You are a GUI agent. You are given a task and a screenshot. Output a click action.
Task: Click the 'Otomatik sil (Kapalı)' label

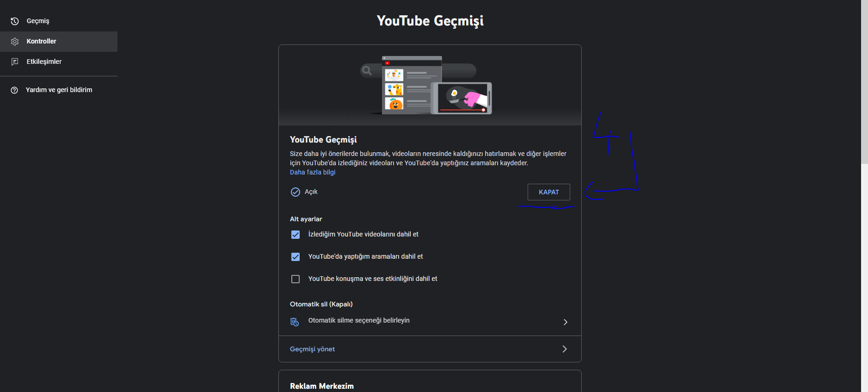321,304
